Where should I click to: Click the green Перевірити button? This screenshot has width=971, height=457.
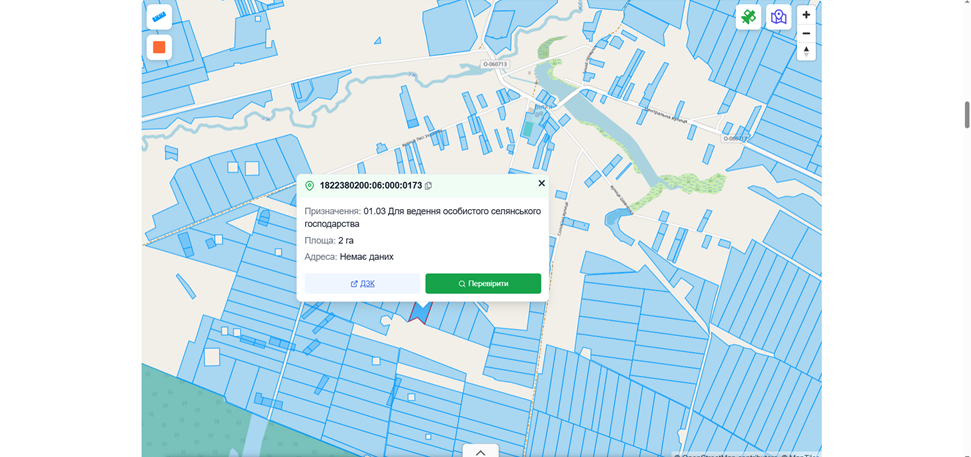click(483, 284)
